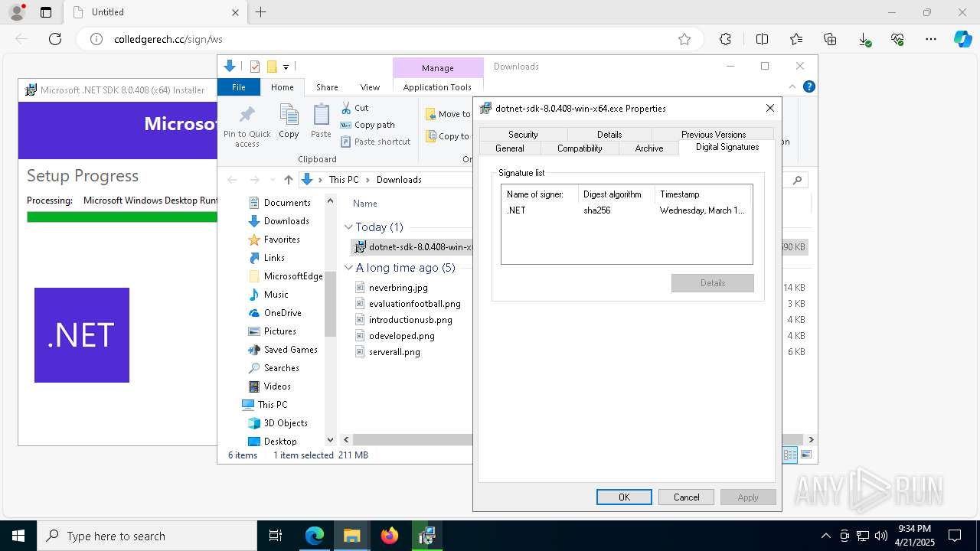980x551 pixels.
Task: Select the .NET signer row
Action: tap(626, 210)
